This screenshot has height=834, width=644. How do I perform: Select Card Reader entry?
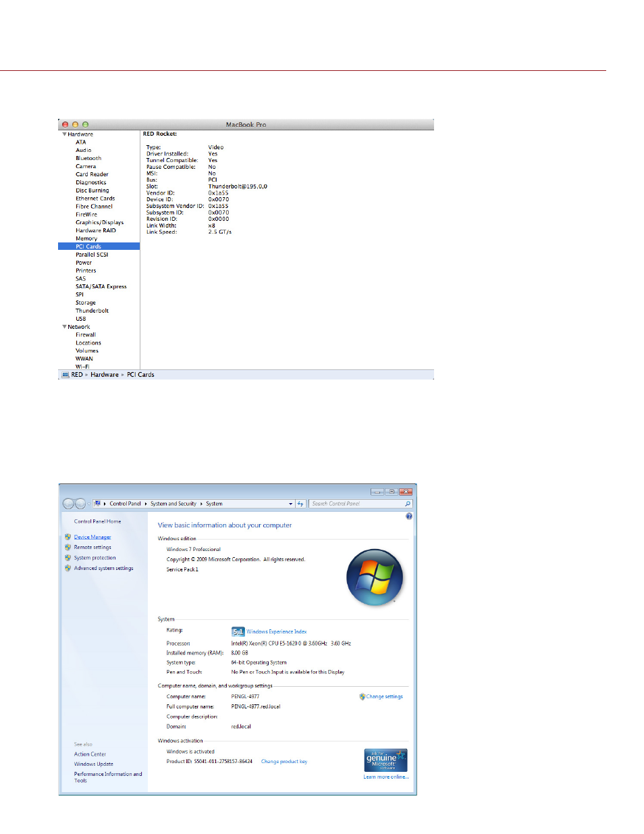[92, 174]
